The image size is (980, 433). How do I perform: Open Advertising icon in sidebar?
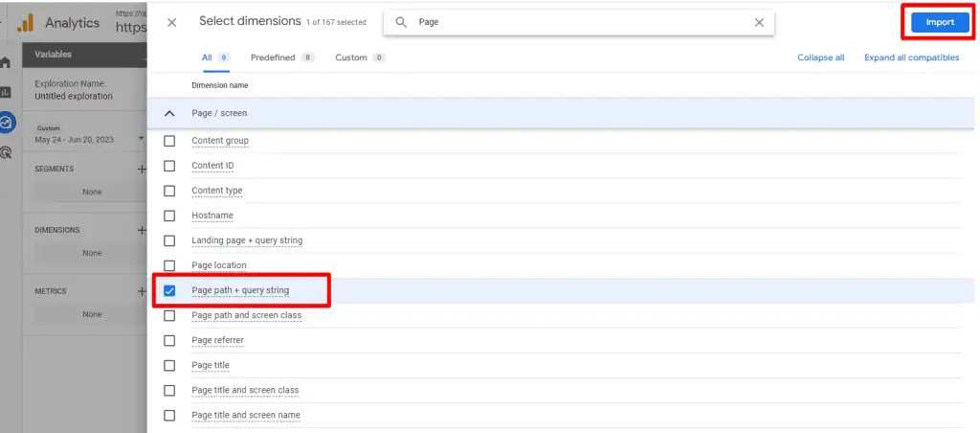click(6, 152)
